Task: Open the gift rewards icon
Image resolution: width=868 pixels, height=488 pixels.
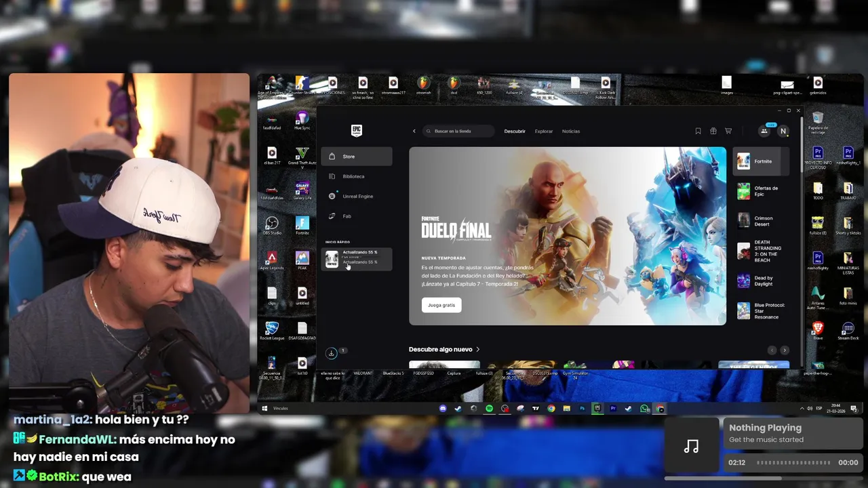Action: (713, 131)
